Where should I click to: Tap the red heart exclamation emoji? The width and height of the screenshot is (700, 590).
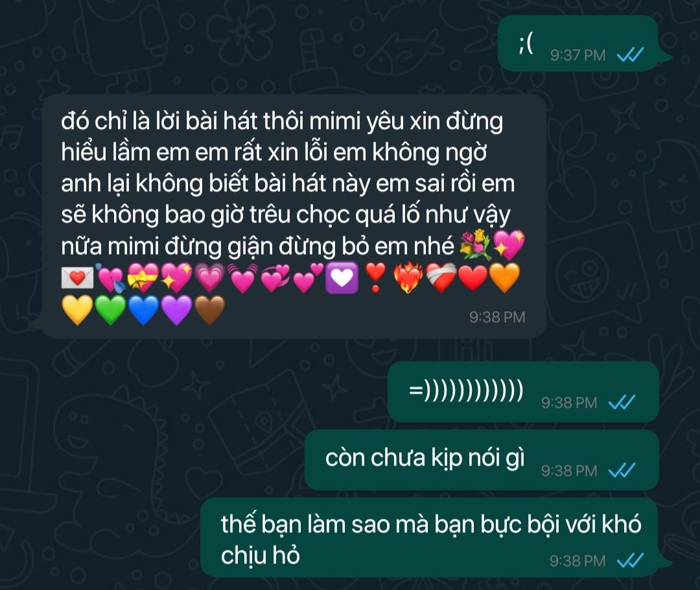tap(375, 277)
